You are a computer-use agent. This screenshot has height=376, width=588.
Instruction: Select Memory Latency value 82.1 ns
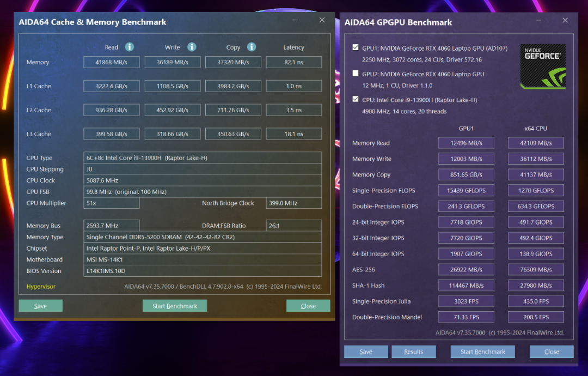(294, 62)
